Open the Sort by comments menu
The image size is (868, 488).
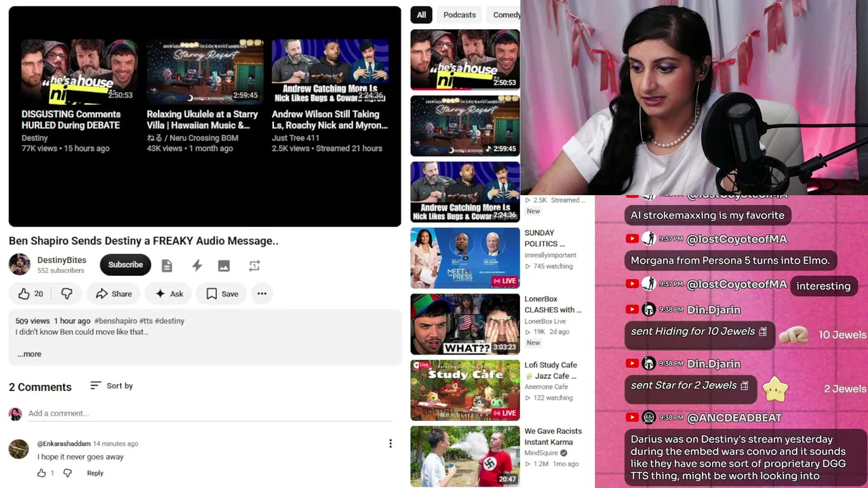tap(111, 386)
